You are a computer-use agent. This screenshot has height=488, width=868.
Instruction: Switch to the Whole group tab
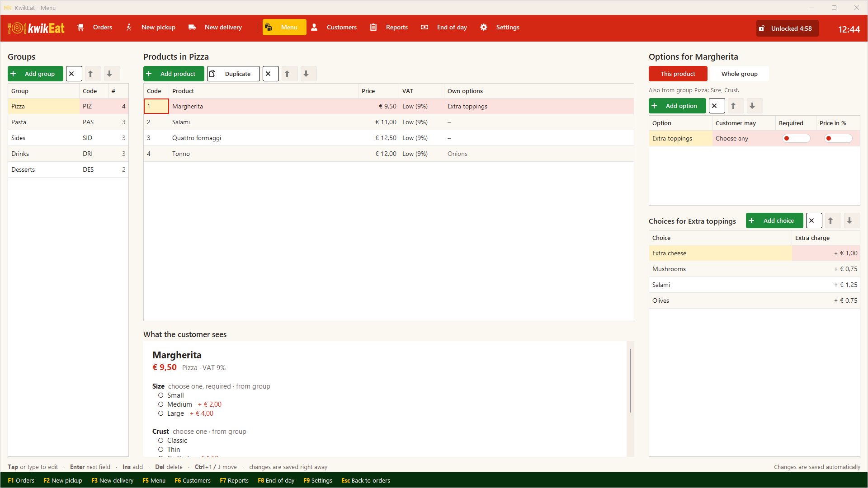click(x=739, y=74)
